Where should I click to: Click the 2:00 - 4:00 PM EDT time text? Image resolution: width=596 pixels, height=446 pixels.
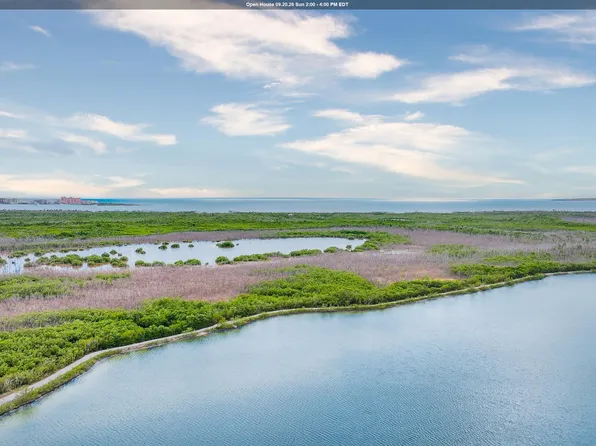pyautogui.click(x=327, y=5)
